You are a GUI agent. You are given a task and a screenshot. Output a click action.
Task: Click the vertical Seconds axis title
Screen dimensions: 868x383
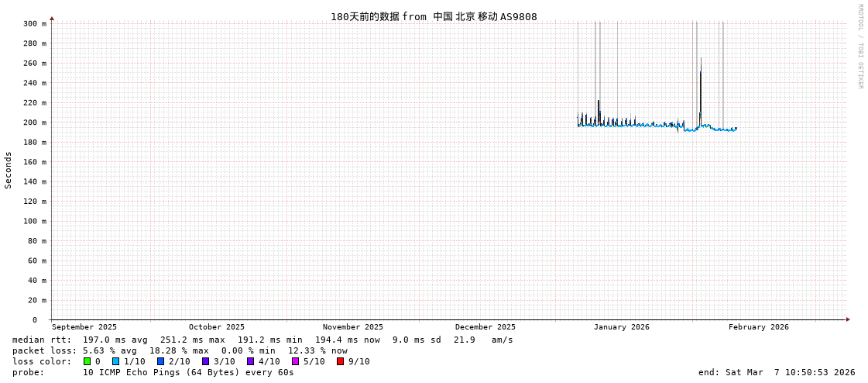pyautogui.click(x=9, y=170)
